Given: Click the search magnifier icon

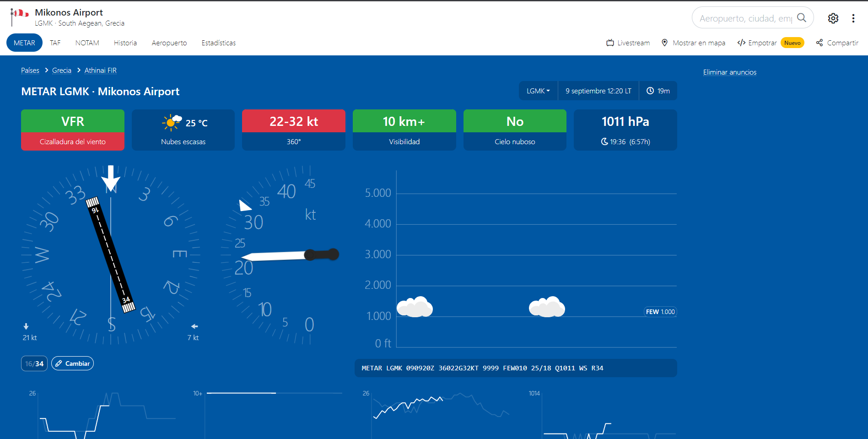Looking at the screenshot, I should click(x=801, y=18).
